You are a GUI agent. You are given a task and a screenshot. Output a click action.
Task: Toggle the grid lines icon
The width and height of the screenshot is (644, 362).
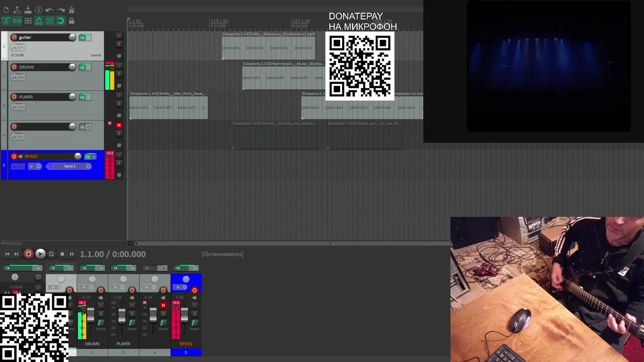tap(49, 21)
